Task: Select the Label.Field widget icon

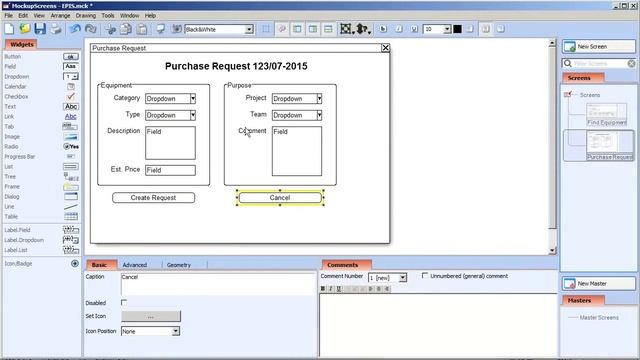Action: coord(71,230)
